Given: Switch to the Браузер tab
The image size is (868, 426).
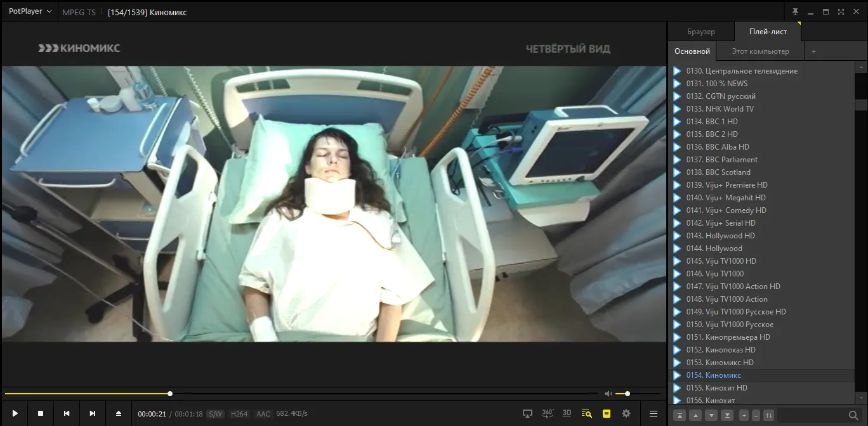Looking at the screenshot, I should pos(700,32).
